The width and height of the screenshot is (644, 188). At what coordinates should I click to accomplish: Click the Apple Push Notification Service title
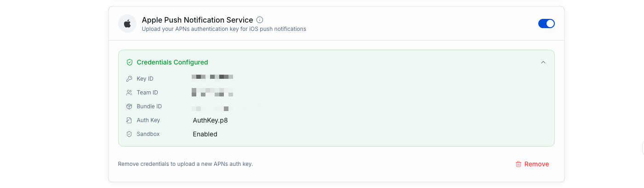197,20
